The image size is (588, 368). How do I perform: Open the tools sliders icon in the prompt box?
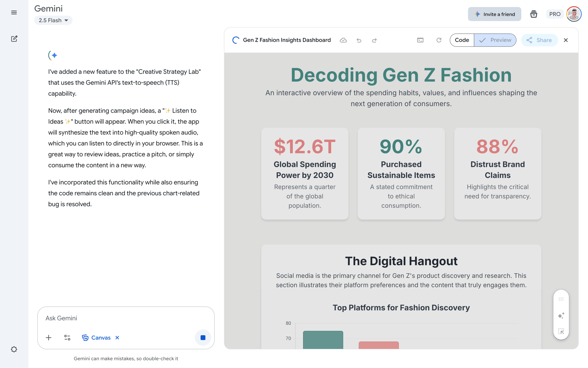pos(67,338)
